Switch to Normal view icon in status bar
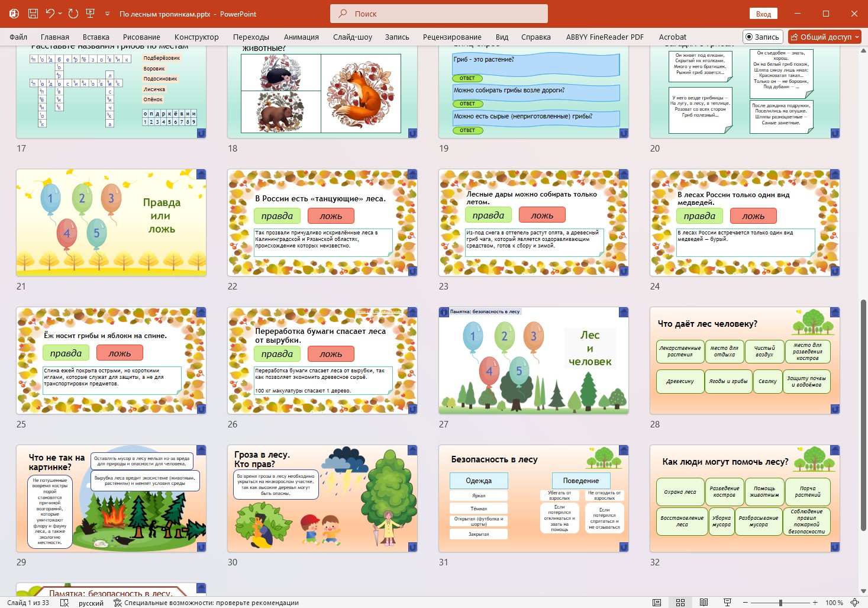Image resolution: width=868 pixels, height=608 pixels. (x=657, y=603)
